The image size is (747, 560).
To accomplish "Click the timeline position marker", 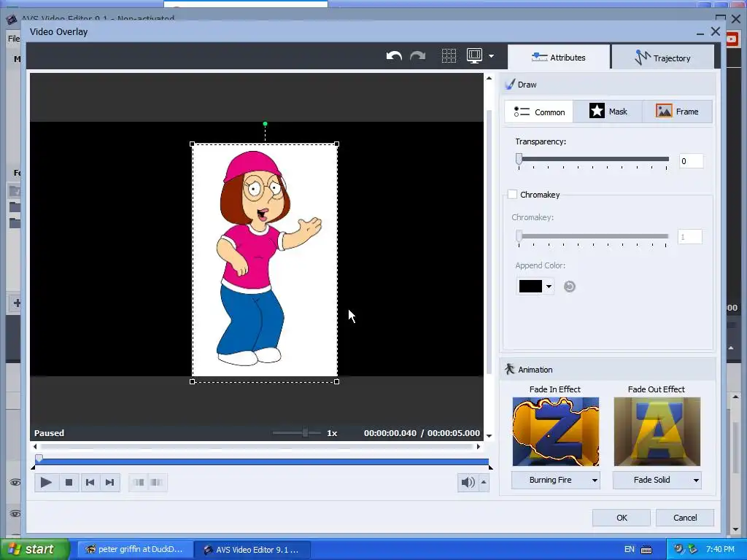I will pyautogui.click(x=39, y=458).
